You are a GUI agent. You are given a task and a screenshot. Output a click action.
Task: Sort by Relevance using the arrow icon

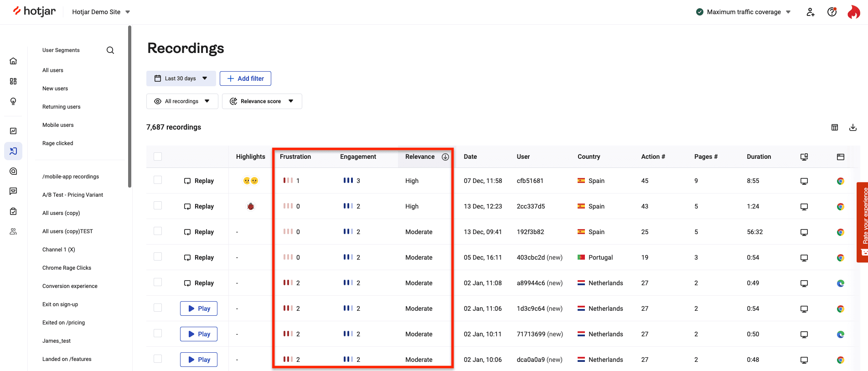tap(445, 157)
